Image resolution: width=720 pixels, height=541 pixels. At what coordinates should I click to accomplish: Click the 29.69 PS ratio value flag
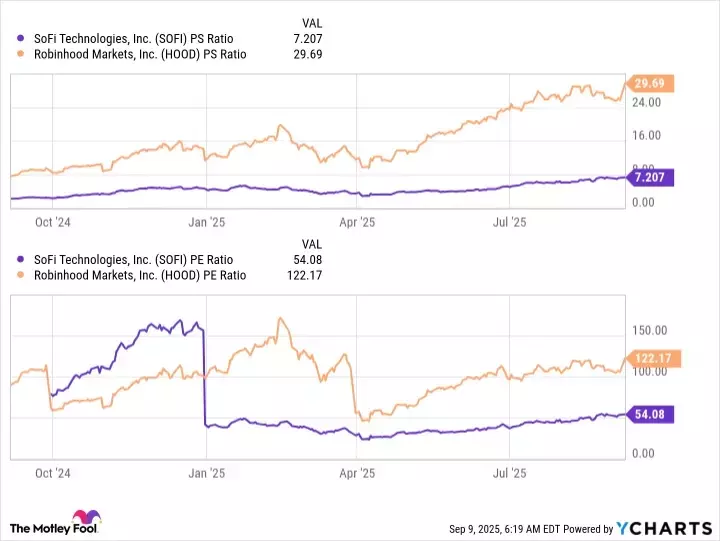pyautogui.click(x=652, y=83)
